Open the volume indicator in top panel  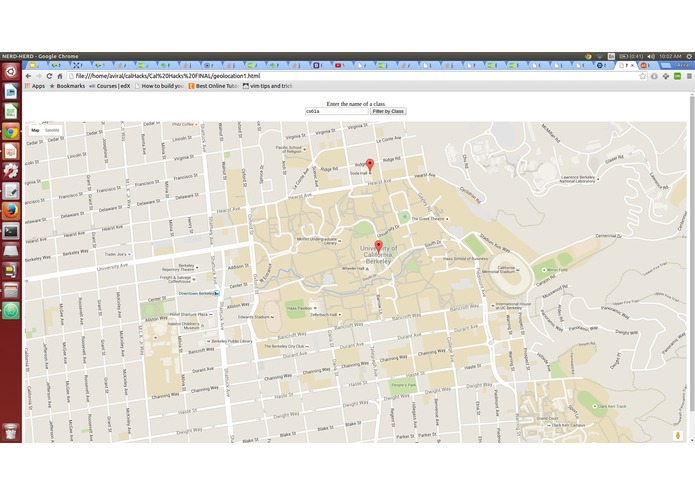[651, 56]
